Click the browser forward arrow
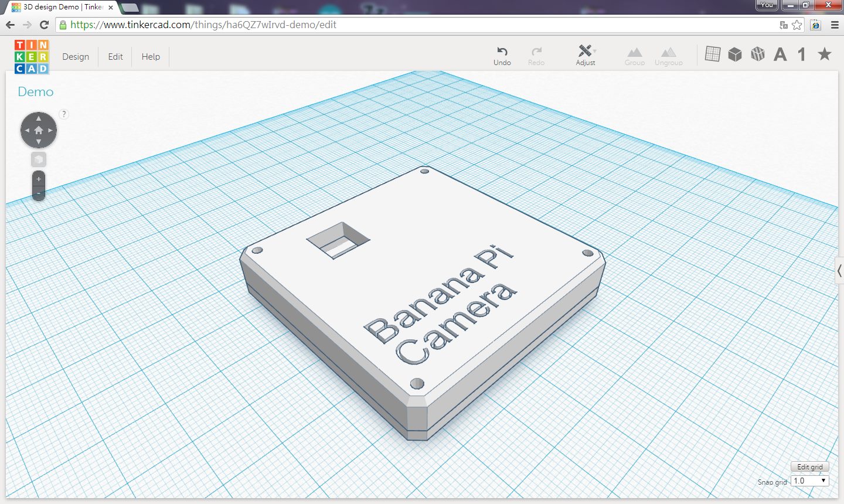 tap(27, 25)
